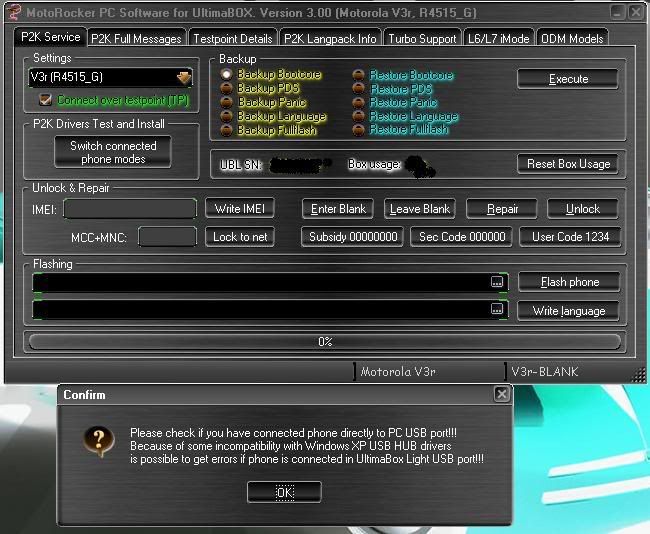This screenshot has height=534, width=650.
Task: Close the Confirm dialog with the X
Action: coord(501,394)
